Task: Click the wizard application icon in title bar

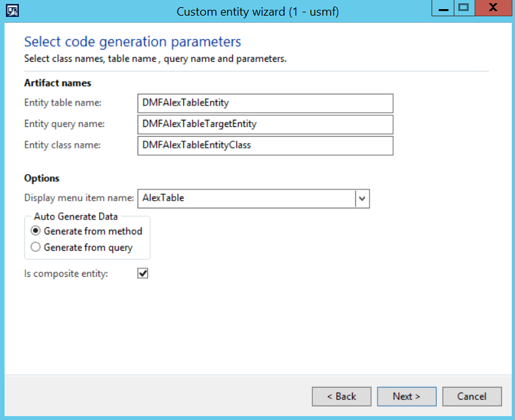Action: click(x=12, y=11)
